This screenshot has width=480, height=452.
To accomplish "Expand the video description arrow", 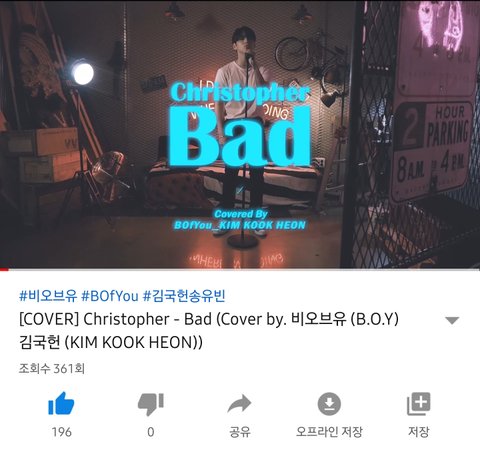I will (452, 320).
